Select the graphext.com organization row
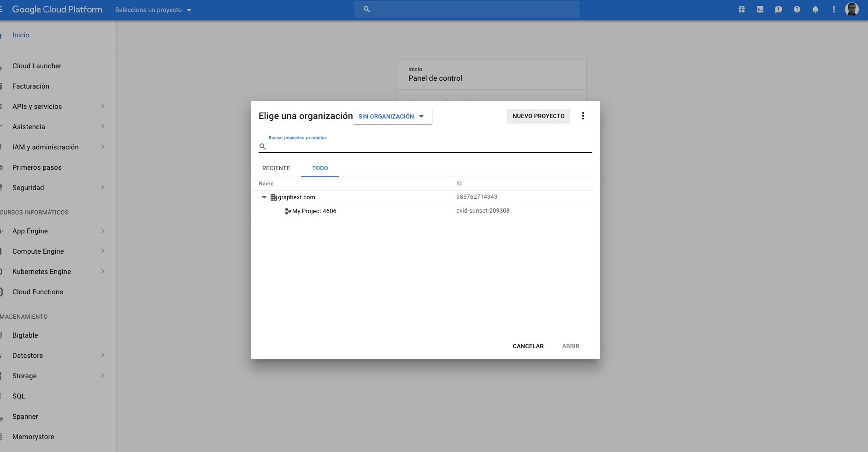The width and height of the screenshot is (868, 452). [x=423, y=197]
